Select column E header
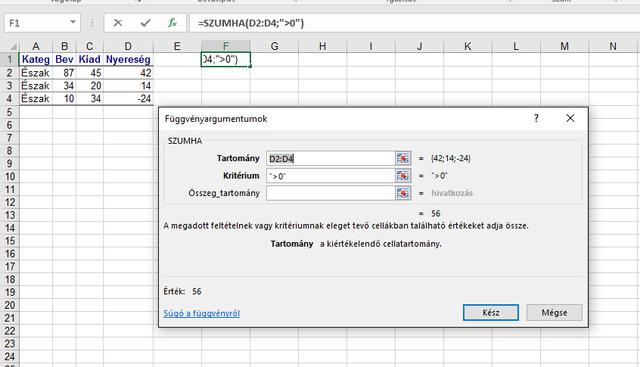640x367 pixels. (177, 46)
